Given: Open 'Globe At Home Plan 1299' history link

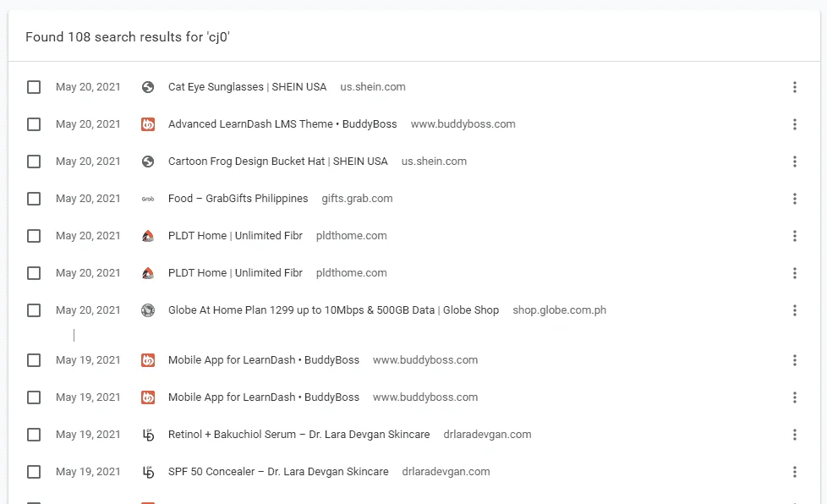Looking at the screenshot, I should (333, 310).
